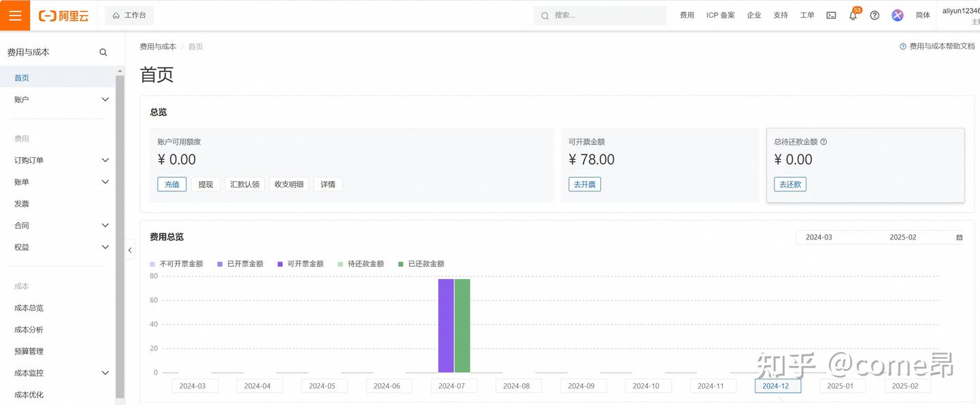Click the 提现 button
The height and width of the screenshot is (405, 980).
click(206, 184)
